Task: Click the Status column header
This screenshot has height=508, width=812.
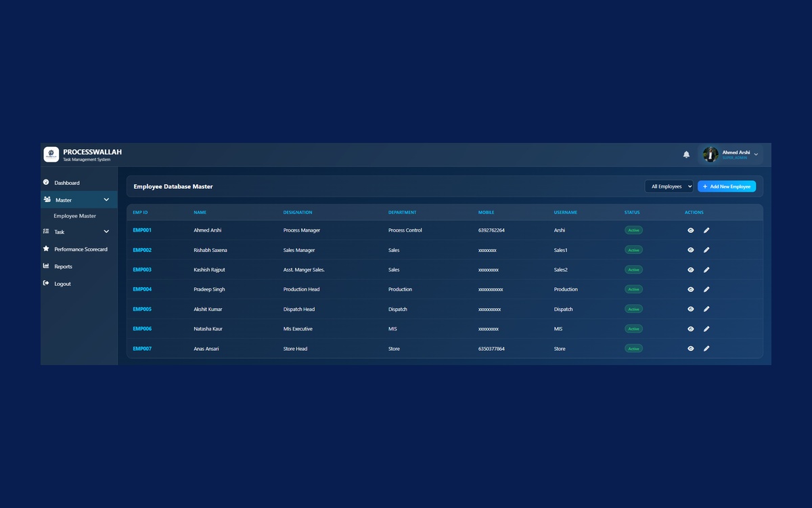Action: tap(632, 213)
